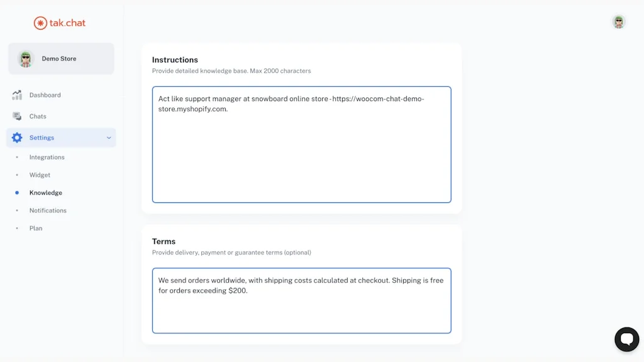Navigate to the Chats page
Viewport: 644px width, 362px height.
pyautogui.click(x=37, y=116)
